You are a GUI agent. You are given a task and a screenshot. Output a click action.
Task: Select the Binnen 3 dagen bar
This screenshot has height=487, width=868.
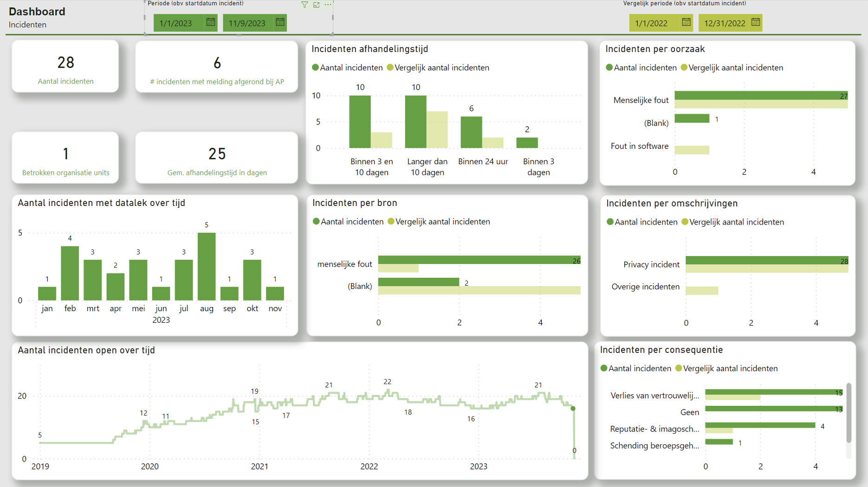pos(527,143)
